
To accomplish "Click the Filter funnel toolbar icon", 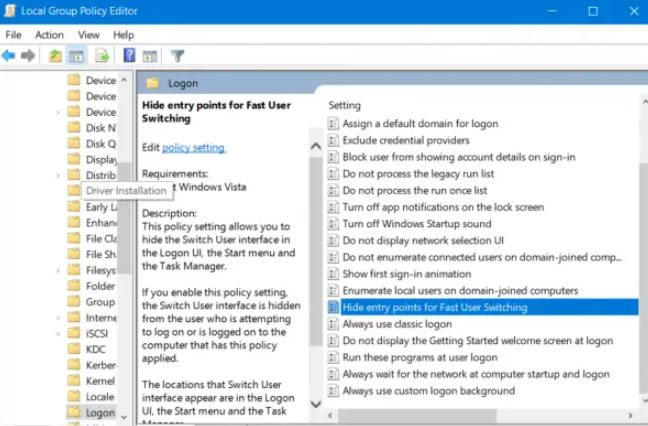I will click(x=178, y=55).
